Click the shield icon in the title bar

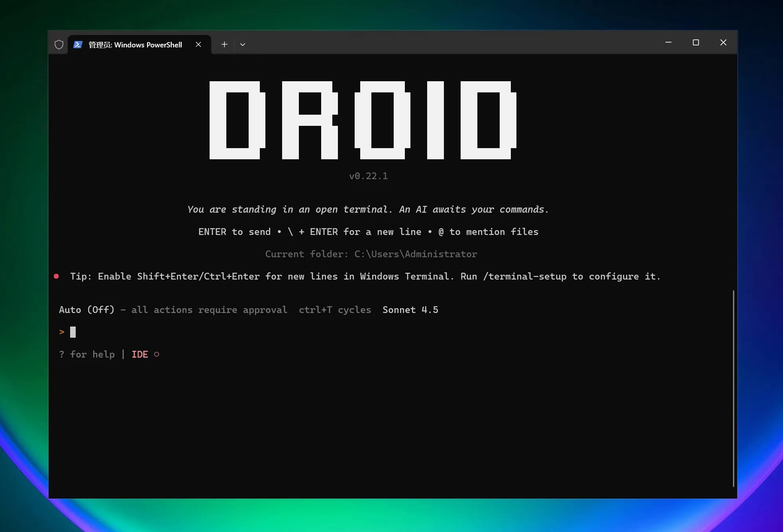pyautogui.click(x=59, y=44)
